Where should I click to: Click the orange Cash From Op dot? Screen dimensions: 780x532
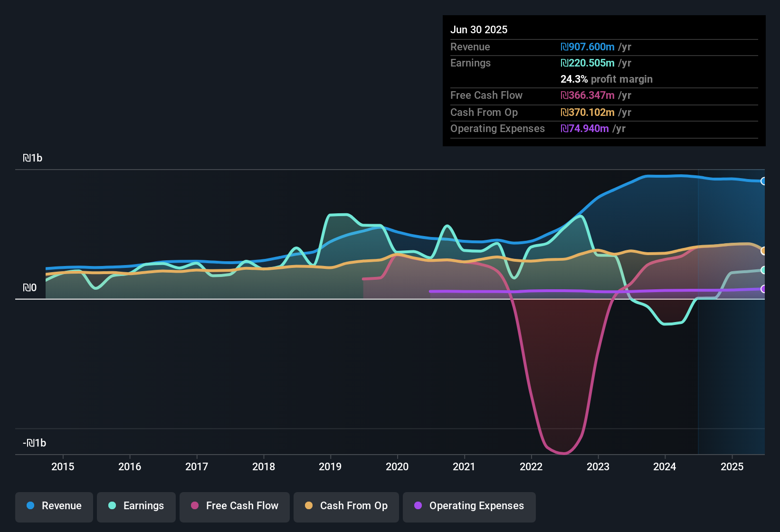[309, 506]
